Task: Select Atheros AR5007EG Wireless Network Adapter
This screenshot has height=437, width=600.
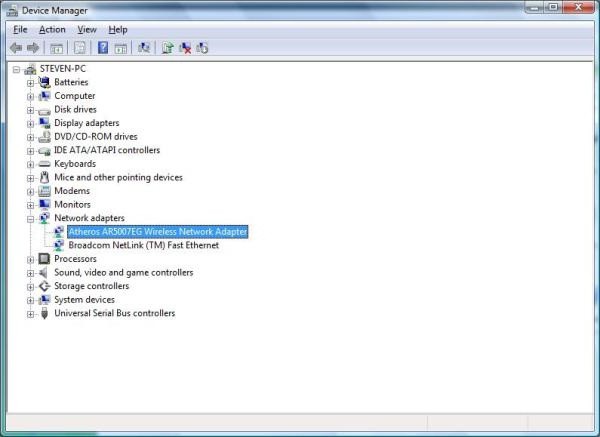Action: (157, 231)
